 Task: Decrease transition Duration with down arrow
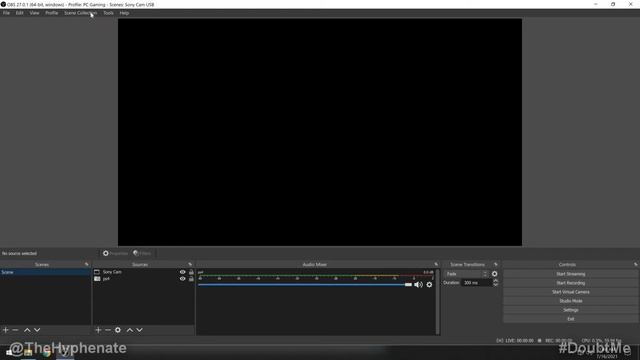pyautogui.click(x=496, y=284)
